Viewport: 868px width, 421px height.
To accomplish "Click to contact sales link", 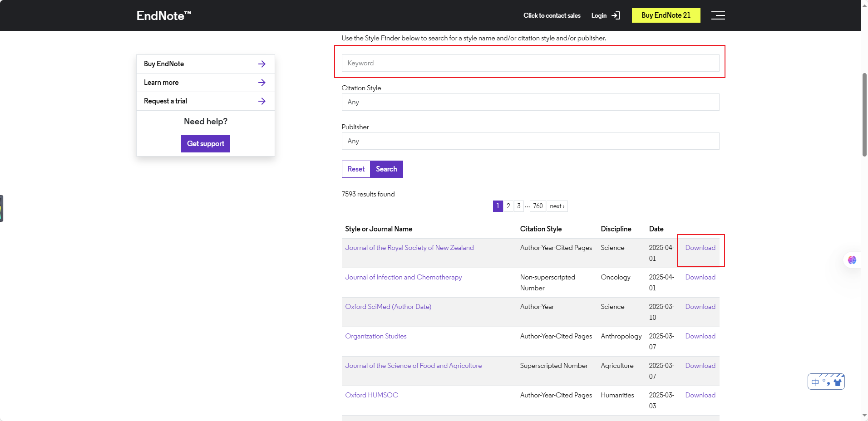I will click(552, 15).
